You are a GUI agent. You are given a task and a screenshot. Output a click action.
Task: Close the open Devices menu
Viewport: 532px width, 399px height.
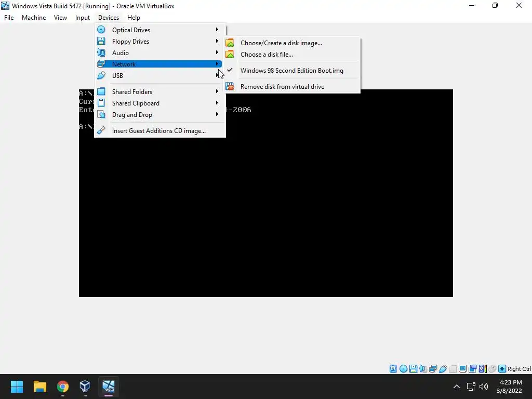pyautogui.click(x=109, y=18)
